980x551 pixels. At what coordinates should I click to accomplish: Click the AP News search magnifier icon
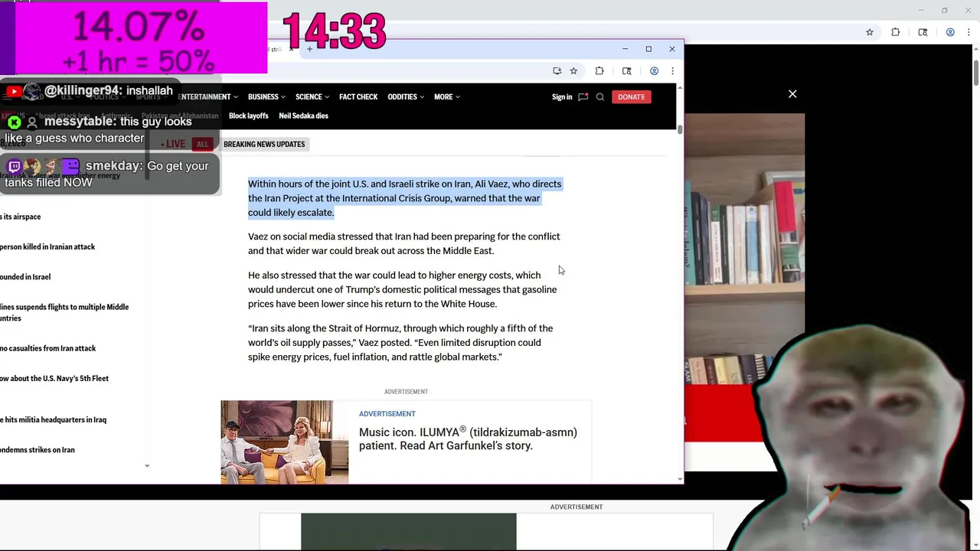[600, 97]
